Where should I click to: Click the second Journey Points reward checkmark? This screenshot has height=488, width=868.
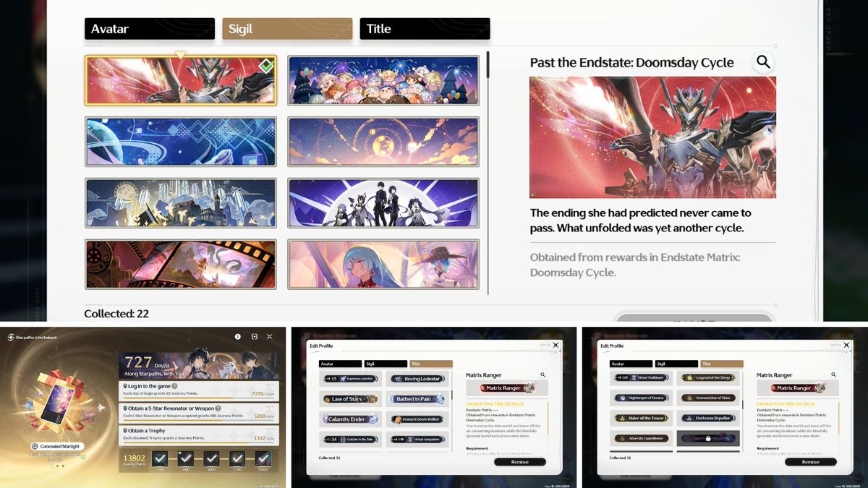click(x=186, y=458)
